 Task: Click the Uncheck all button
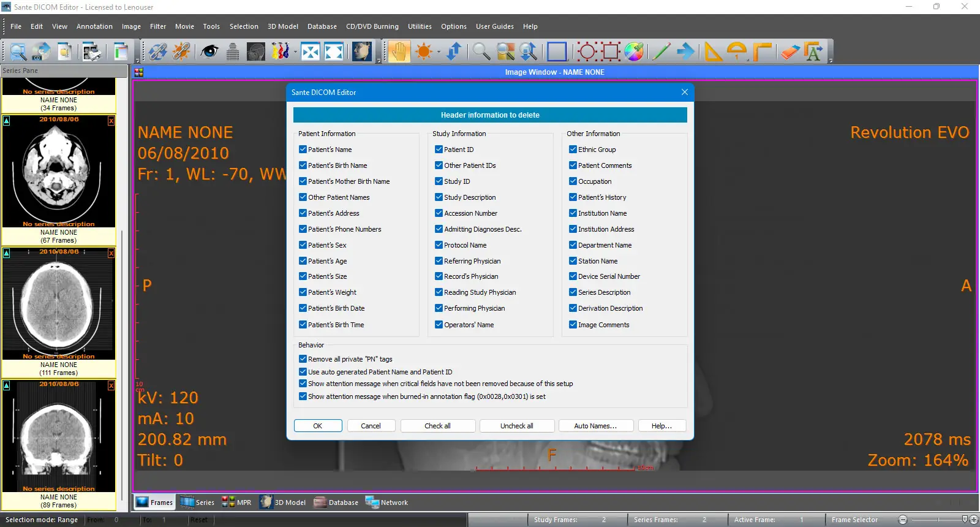coord(517,426)
